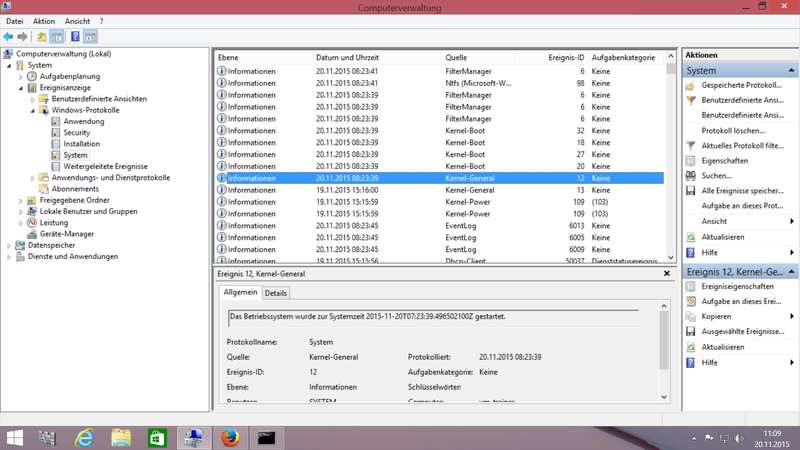This screenshot has width=800, height=450.
Task: Open Firefox from the taskbar
Action: [230, 438]
